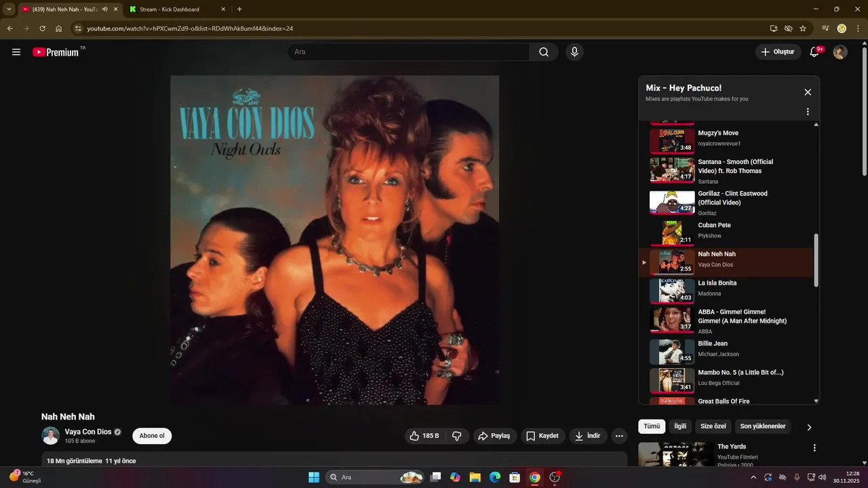Open the Chrome profile avatar
The height and width of the screenshot is (488, 868).
point(842,28)
